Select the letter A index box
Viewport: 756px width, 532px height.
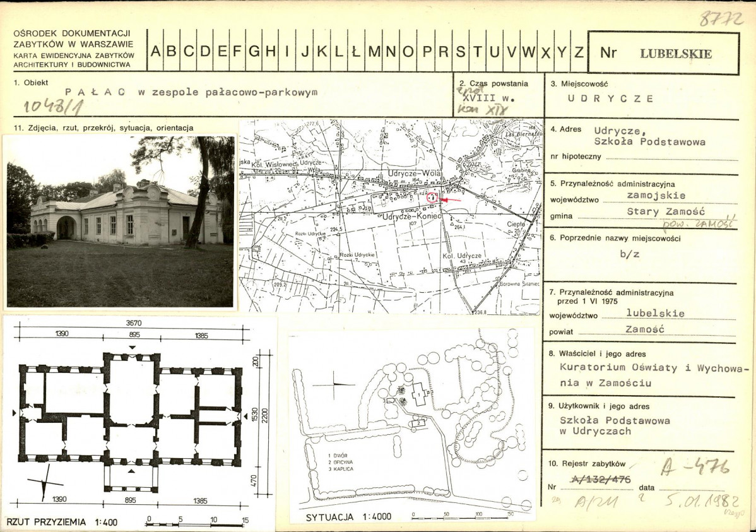(x=155, y=51)
